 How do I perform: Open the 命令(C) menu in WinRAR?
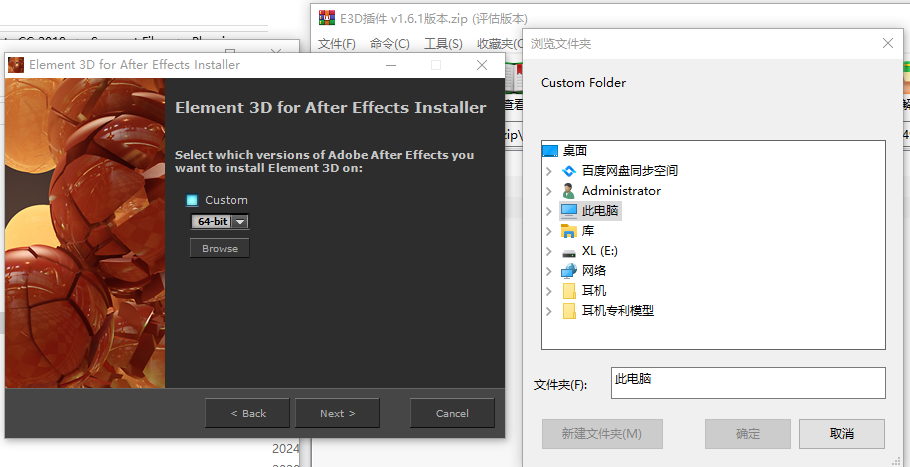(389, 44)
